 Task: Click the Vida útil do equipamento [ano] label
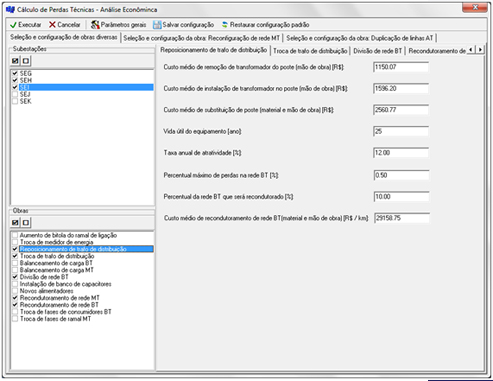[202, 131]
